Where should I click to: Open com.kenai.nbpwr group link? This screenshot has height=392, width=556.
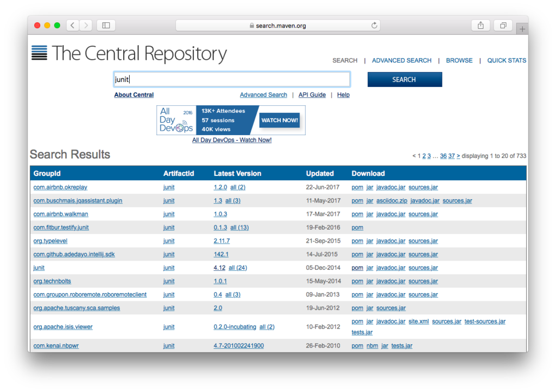tap(56, 345)
